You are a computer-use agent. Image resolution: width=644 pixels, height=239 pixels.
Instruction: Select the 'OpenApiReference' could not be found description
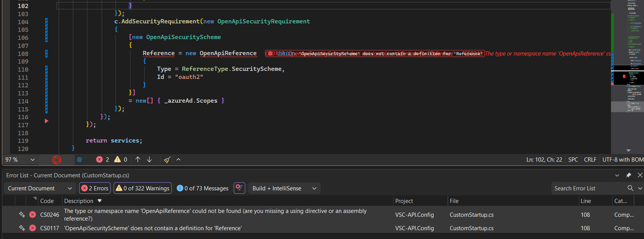coord(215,215)
